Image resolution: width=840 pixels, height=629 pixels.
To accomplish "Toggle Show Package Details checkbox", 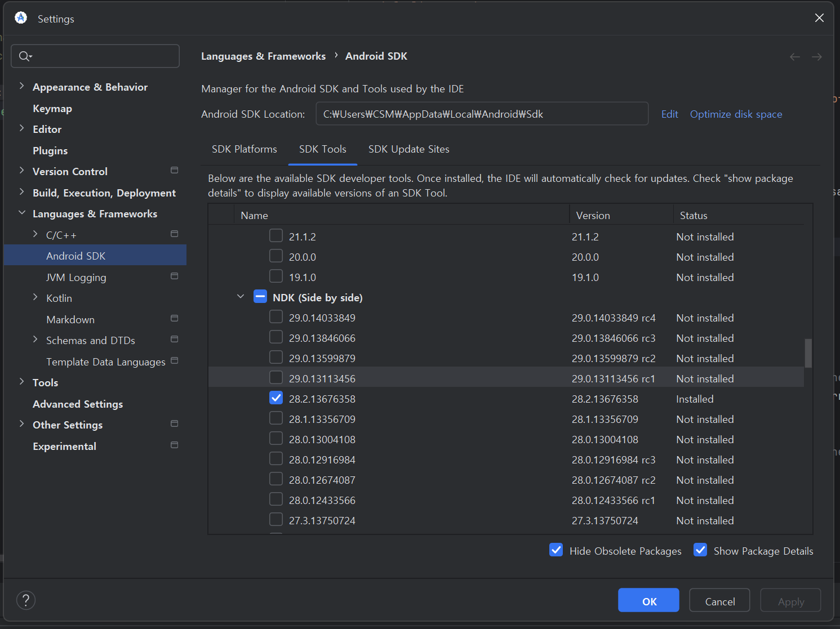I will (x=700, y=550).
